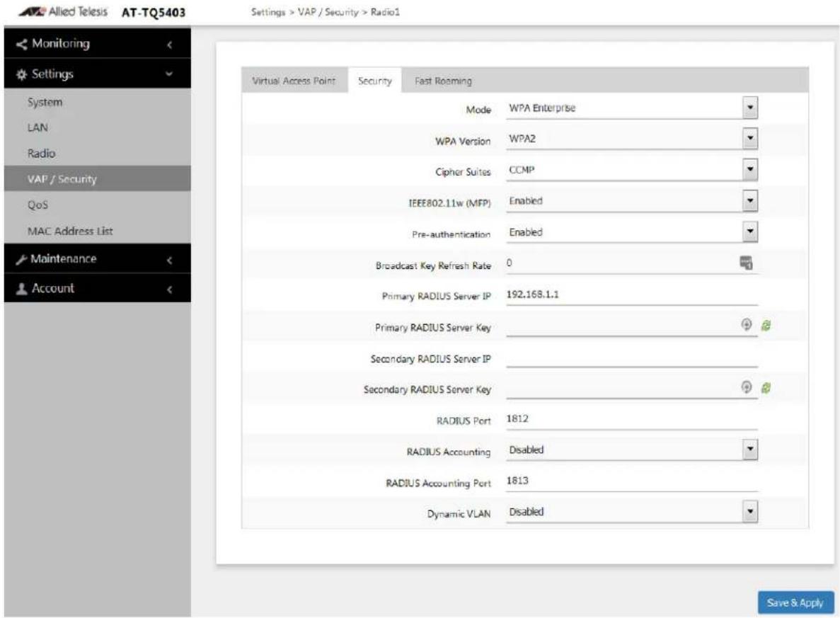840x618 pixels.
Task: Click the green generate icon for Secondary RADIUS Key
Action: point(766,387)
